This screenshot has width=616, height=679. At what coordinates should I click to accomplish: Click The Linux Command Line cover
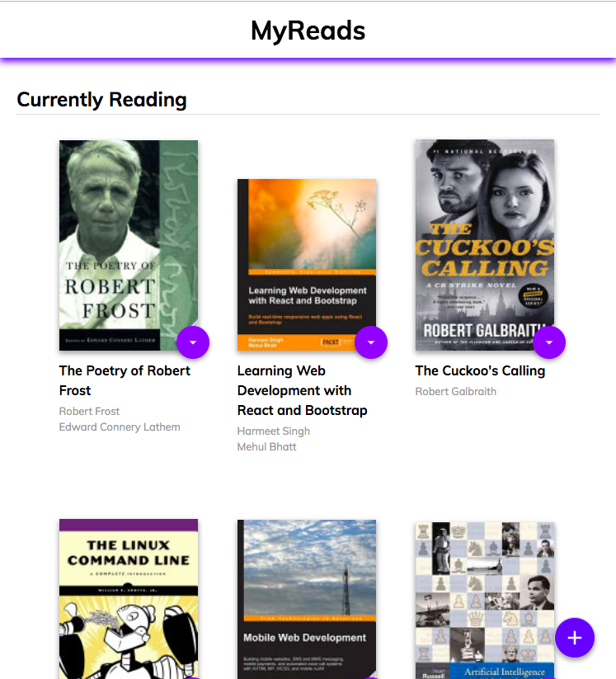coord(129,599)
